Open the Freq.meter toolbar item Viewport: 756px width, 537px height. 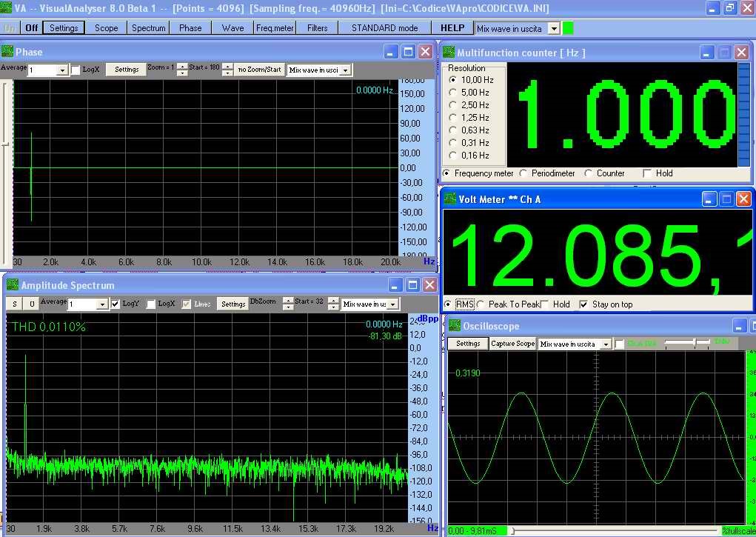(275, 27)
